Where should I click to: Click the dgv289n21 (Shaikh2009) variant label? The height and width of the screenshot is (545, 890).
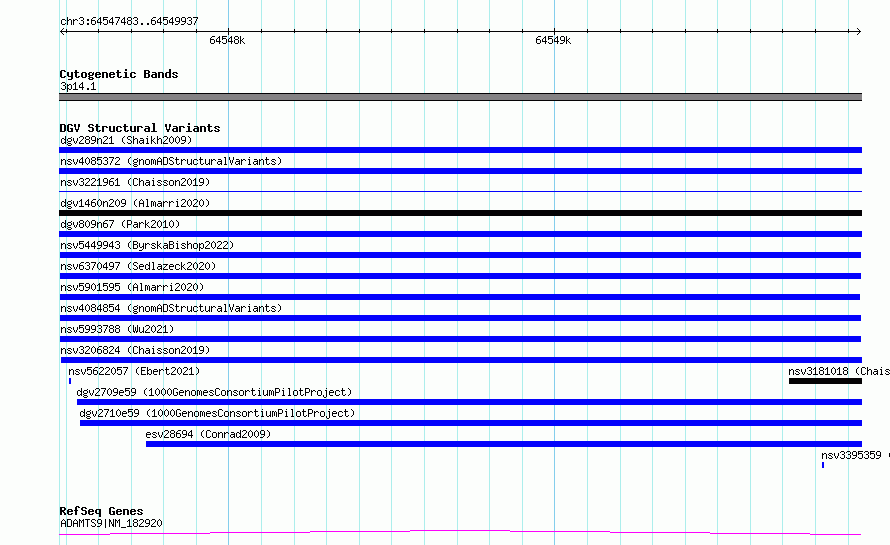point(126,140)
